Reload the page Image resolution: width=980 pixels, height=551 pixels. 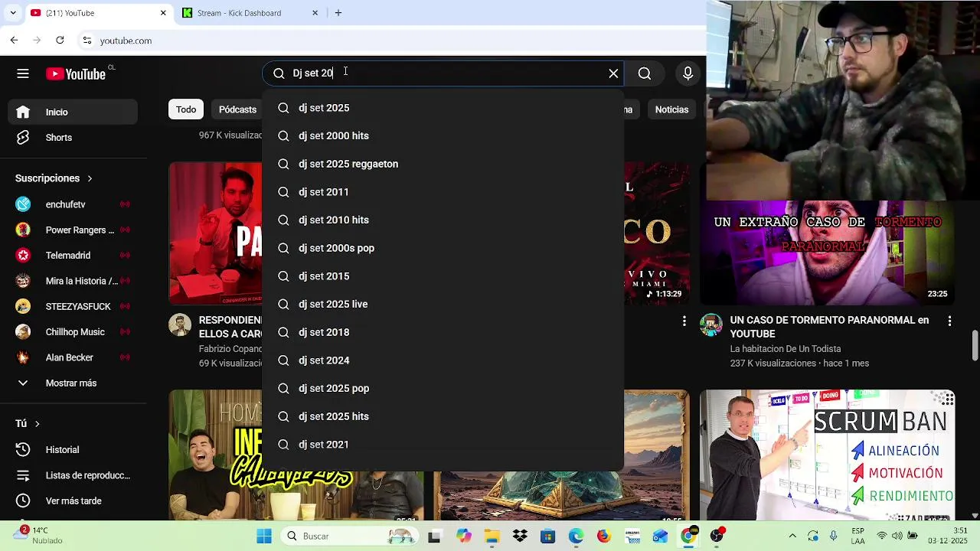60,40
